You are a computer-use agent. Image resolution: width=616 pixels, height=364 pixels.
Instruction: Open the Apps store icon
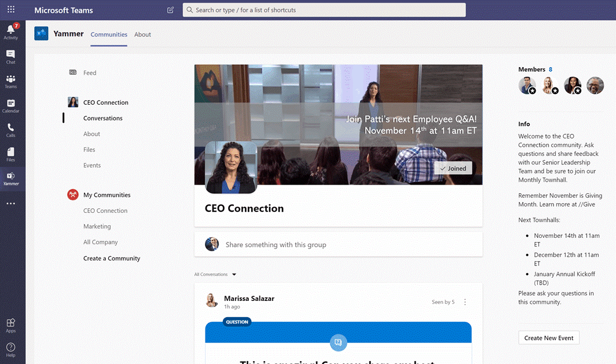[x=10, y=325]
